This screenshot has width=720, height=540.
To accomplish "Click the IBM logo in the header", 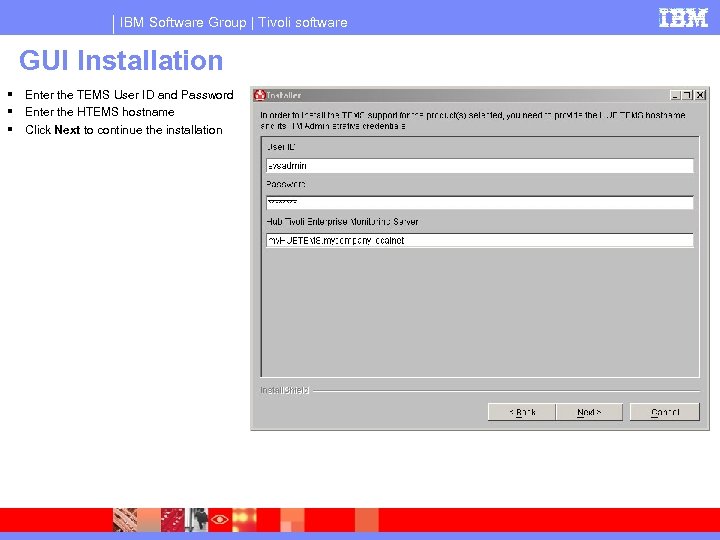I will pos(683,18).
